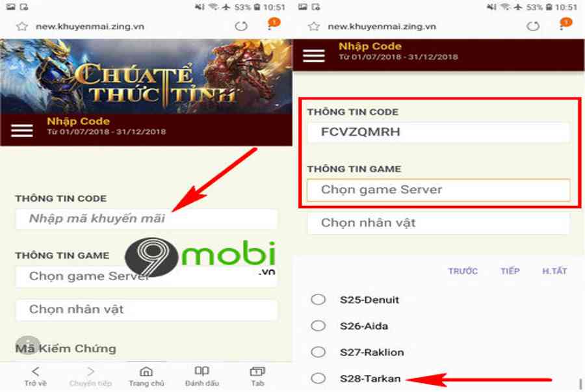585x392 pixels.
Task: Tap Trở về back button
Action: coord(36,376)
